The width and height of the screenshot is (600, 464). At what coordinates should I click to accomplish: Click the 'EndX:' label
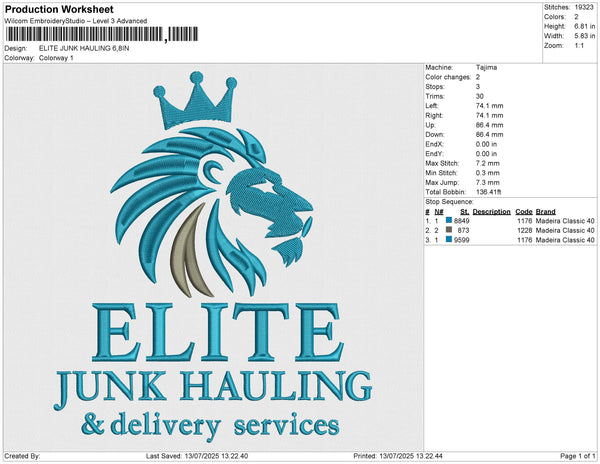434,144
